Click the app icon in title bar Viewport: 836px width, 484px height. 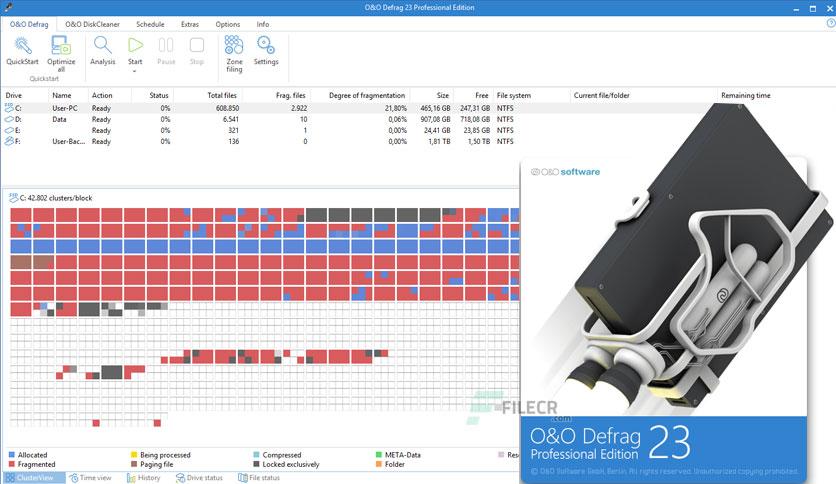[x=7, y=7]
